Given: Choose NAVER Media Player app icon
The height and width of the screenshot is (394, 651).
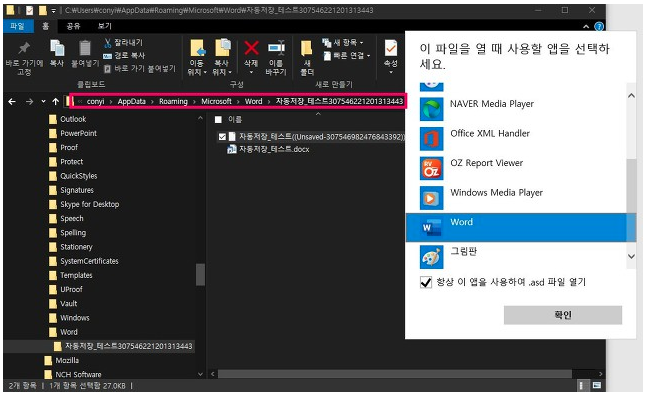Looking at the screenshot, I should click(431, 109).
